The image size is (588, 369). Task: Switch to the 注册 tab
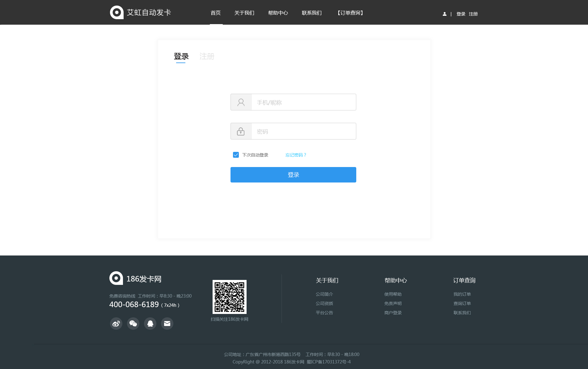pos(207,56)
